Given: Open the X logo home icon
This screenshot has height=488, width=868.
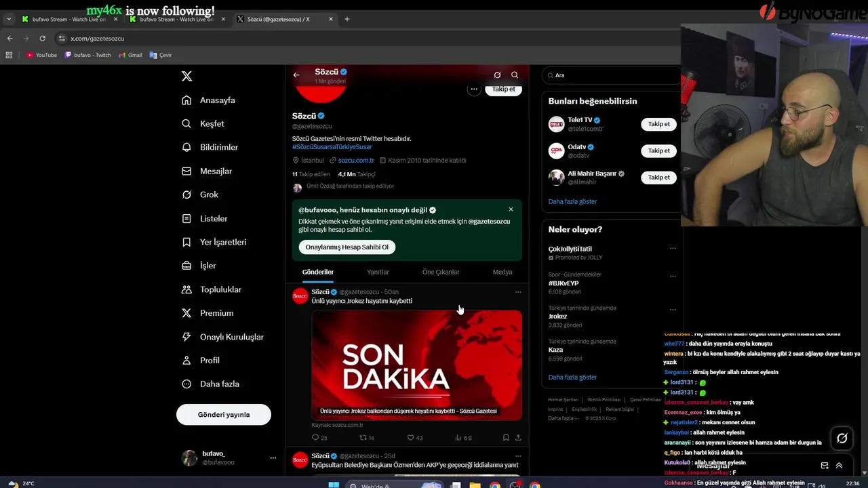Looking at the screenshot, I should point(186,77).
